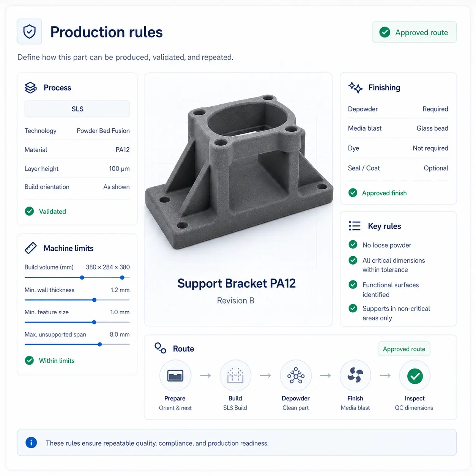Select the SLS process button

[77, 109]
